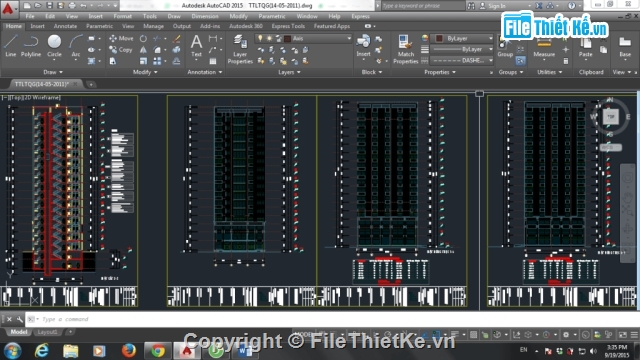
Task: Click the Copy button
Action: coord(121,50)
